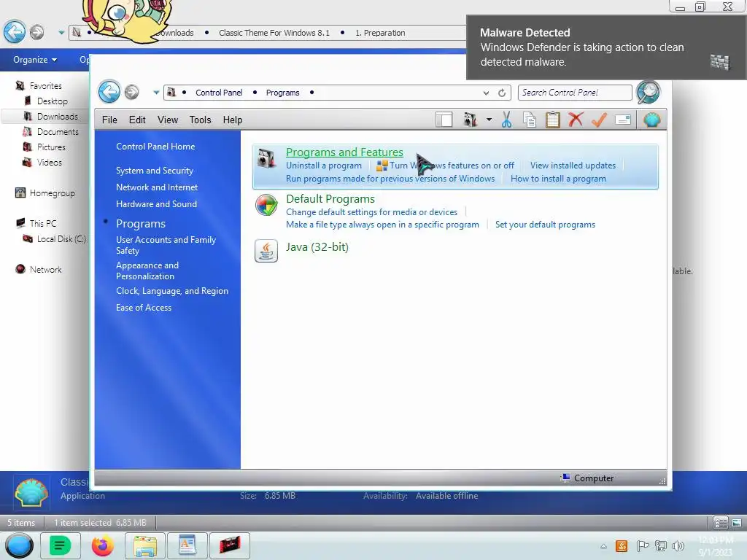Viewport: 747px width, 560px height.
Task: Click the orange checkmark Properties icon
Action: pos(599,119)
